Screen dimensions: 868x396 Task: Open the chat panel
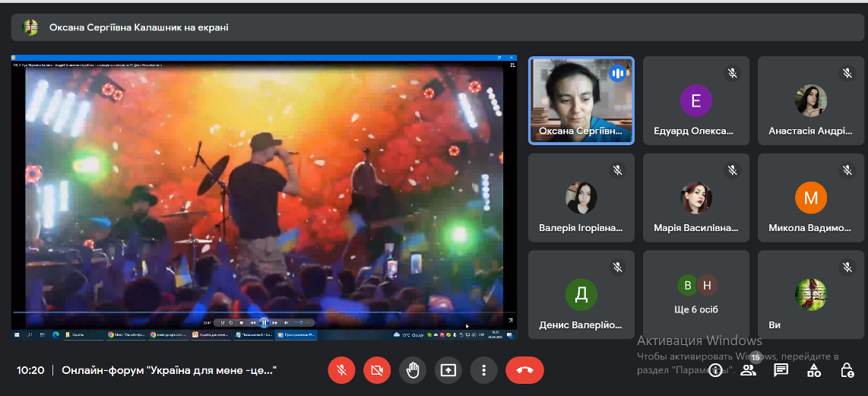click(781, 370)
